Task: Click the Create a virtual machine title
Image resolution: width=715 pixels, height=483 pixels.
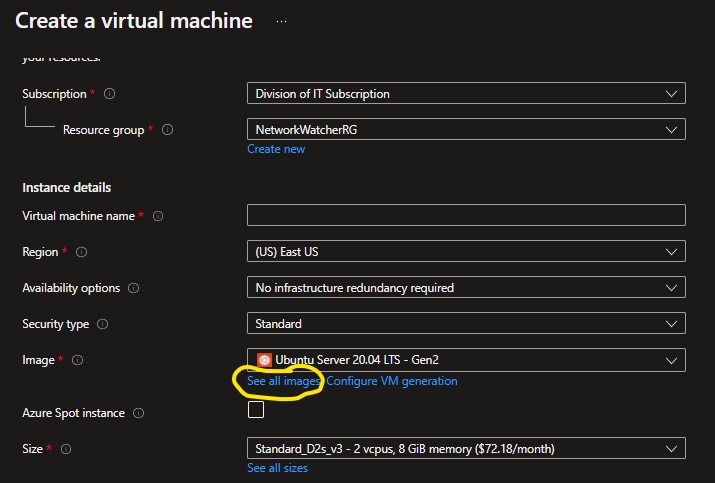Action: pos(134,21)
